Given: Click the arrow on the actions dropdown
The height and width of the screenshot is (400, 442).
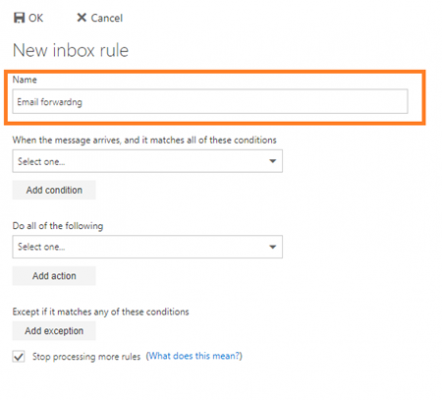Looking at the screenshot, I should tap(273, 247).
